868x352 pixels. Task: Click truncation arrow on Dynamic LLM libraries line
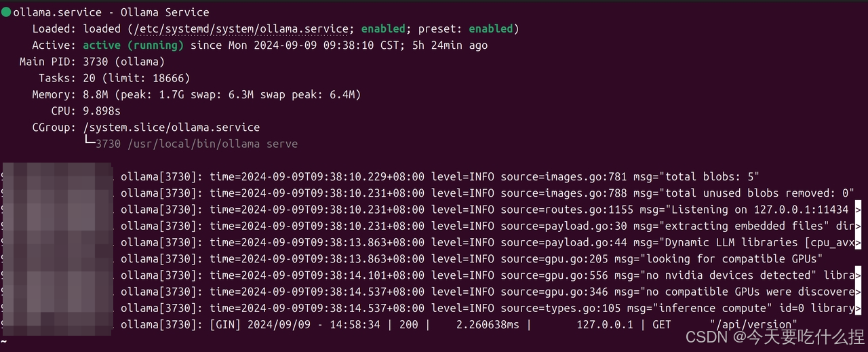click(x=858, y=242)
